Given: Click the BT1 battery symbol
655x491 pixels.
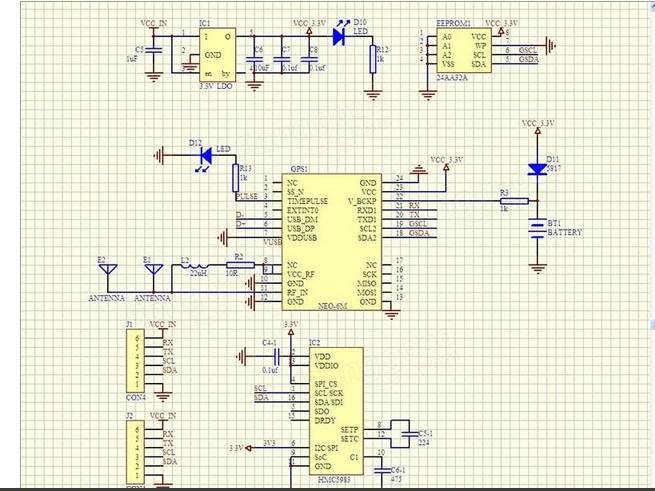Looking at the screenshot, I should (x=540, y=230).
